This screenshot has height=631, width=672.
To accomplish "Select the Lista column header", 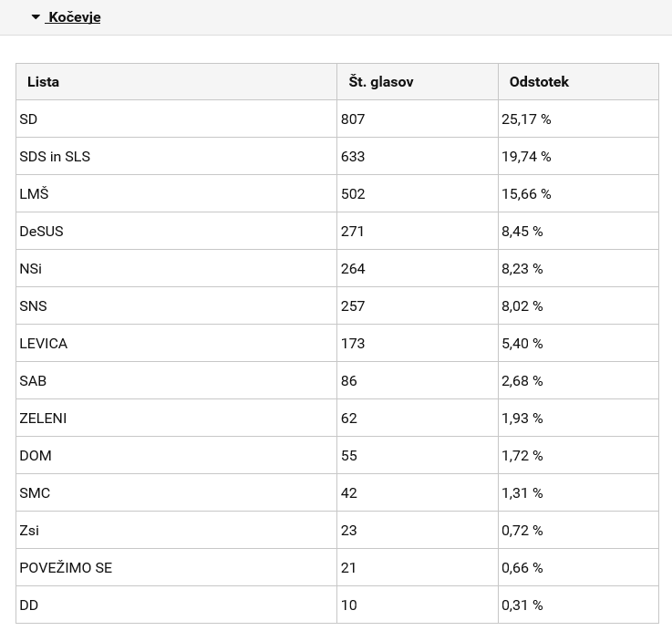I will tap(176, 82).
